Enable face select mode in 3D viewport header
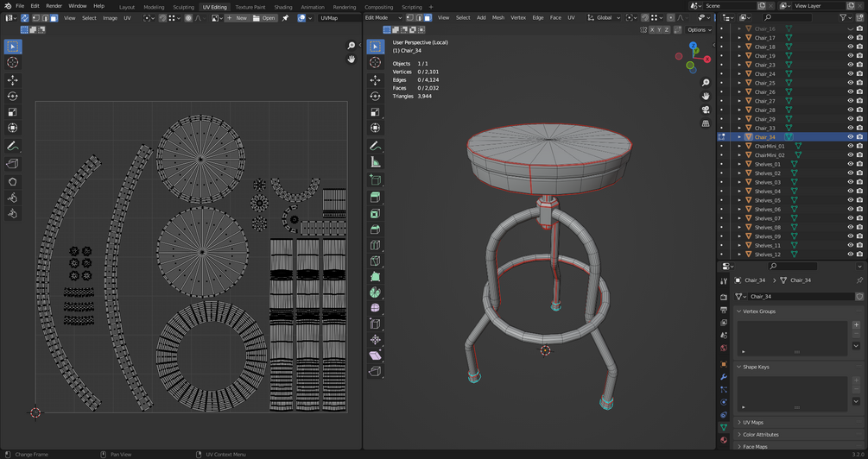 pyautogui.click(x=428, y=18)
